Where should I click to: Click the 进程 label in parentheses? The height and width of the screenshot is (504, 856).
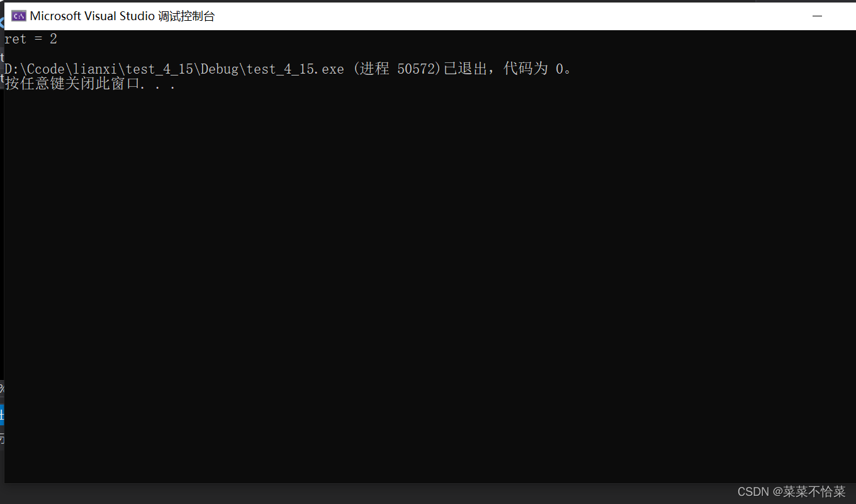[x=374, y=69]
